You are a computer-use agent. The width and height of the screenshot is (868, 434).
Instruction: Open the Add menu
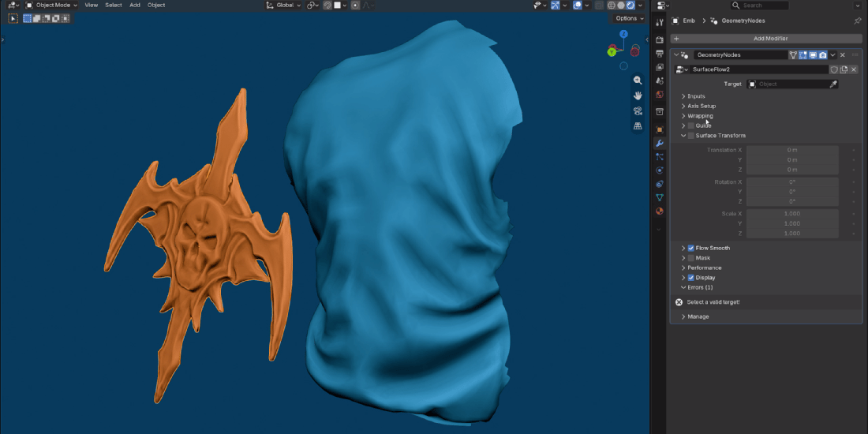click(x=134, y=5)
